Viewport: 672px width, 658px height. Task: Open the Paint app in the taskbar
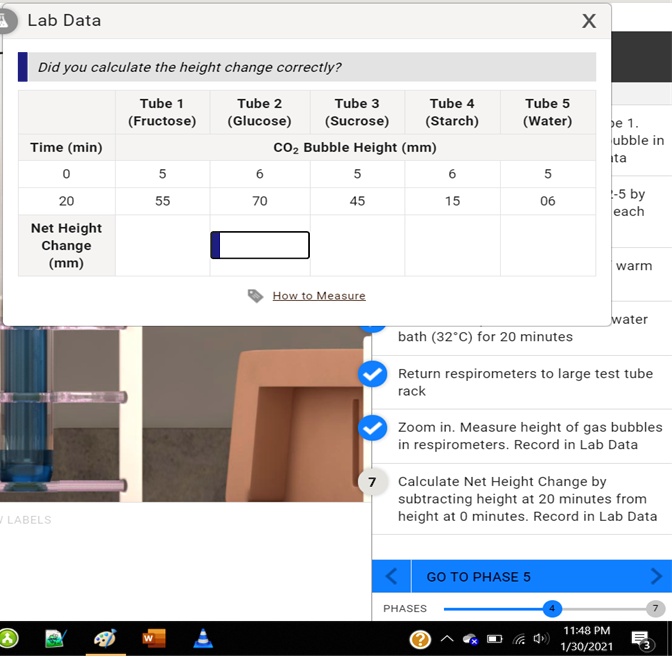[105, 638]
